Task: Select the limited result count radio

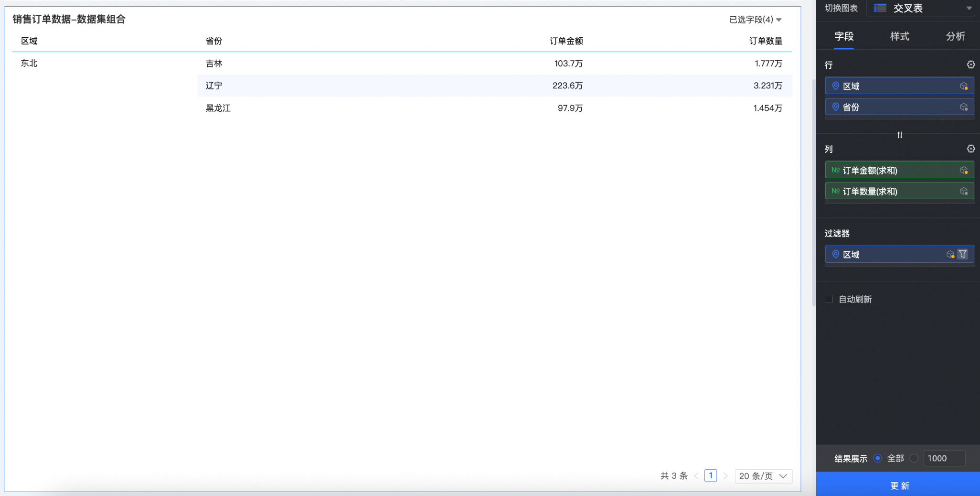Action: 914,458
